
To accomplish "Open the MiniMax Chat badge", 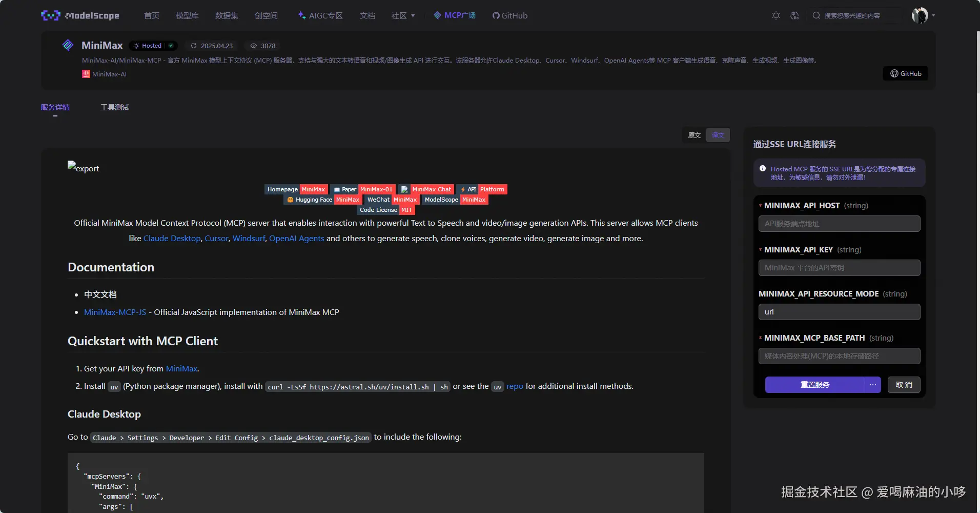I will point(426,189).
